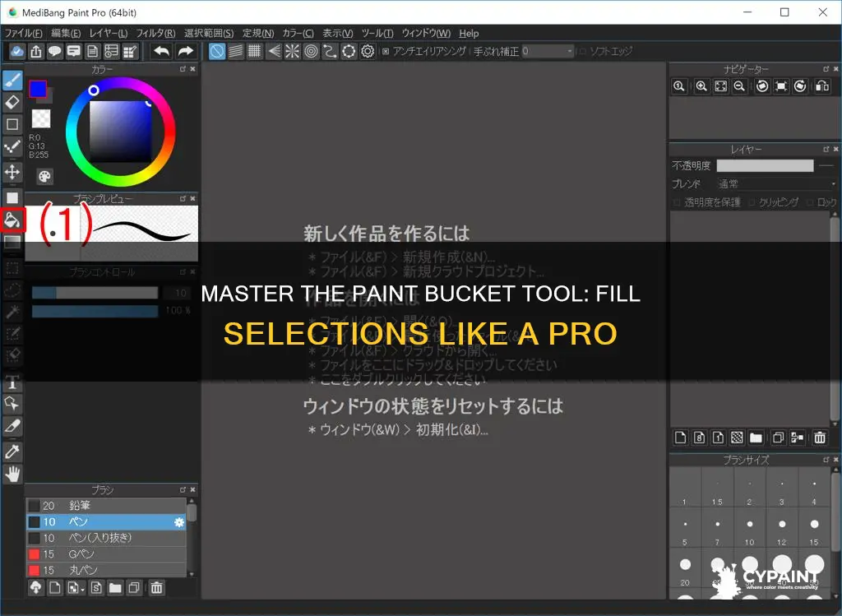842x616 pixels.
Task: Open Help menu
Action: tap(469, 33)
